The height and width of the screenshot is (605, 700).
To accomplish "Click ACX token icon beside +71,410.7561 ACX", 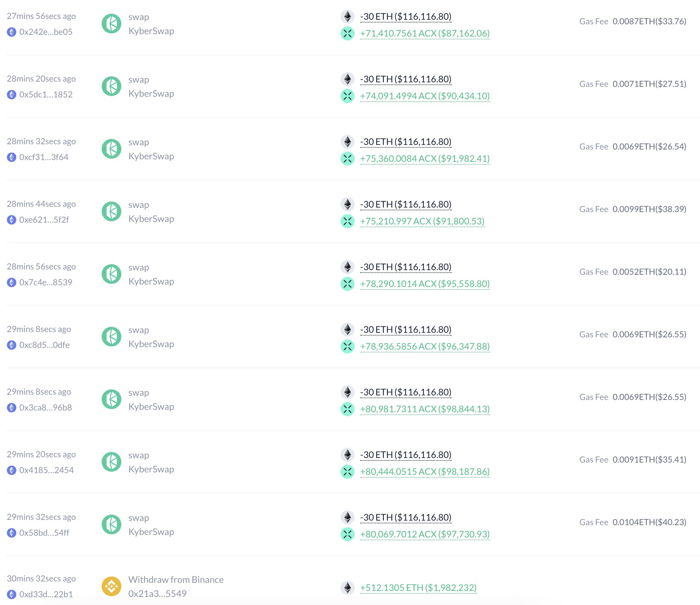I will coord(347,33).
